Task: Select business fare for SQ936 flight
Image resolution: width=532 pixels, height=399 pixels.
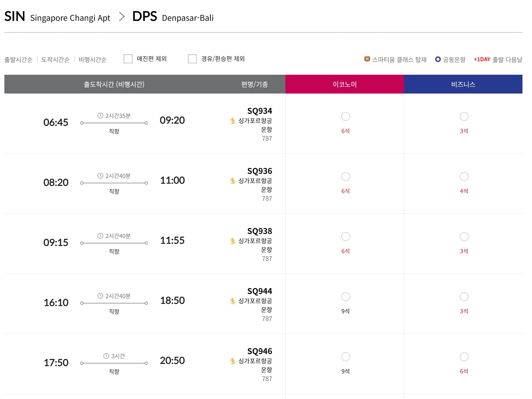Action: pyautogui.click(x=464, y=177)
